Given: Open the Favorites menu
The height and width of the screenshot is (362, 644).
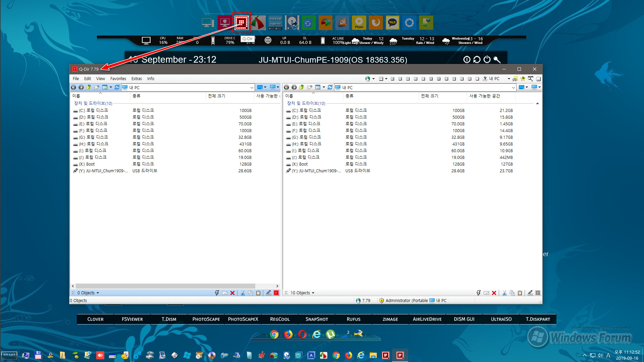Looking at the screenshot, I should tap(118, 79).
